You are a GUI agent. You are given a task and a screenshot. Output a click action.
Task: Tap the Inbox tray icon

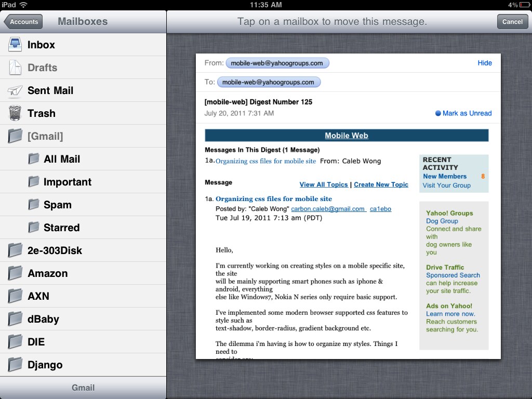[x=15, y=45]
